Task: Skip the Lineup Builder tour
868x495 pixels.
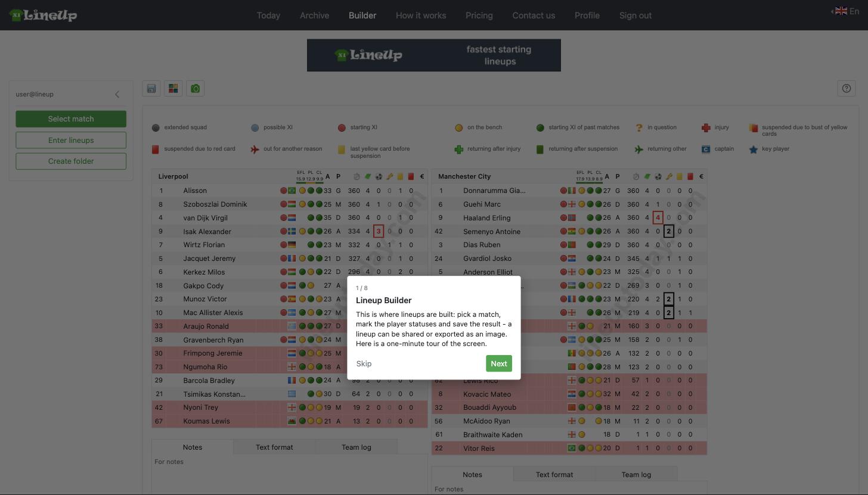Action: (364, 363)
